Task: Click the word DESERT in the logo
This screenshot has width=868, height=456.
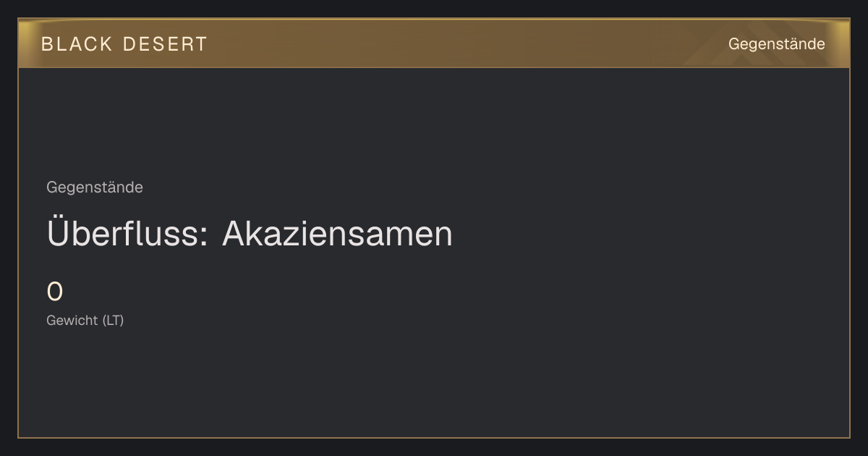Action: tap(165, 44)
